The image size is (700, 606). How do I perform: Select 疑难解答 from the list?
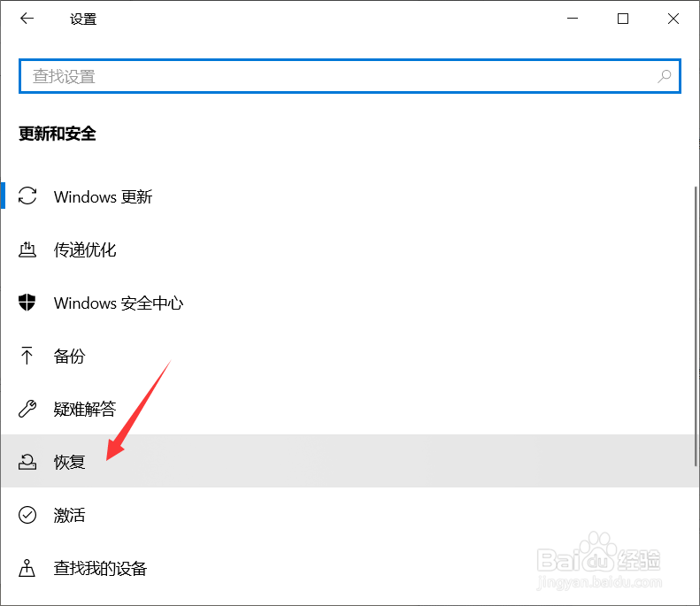tap(347, 409)
